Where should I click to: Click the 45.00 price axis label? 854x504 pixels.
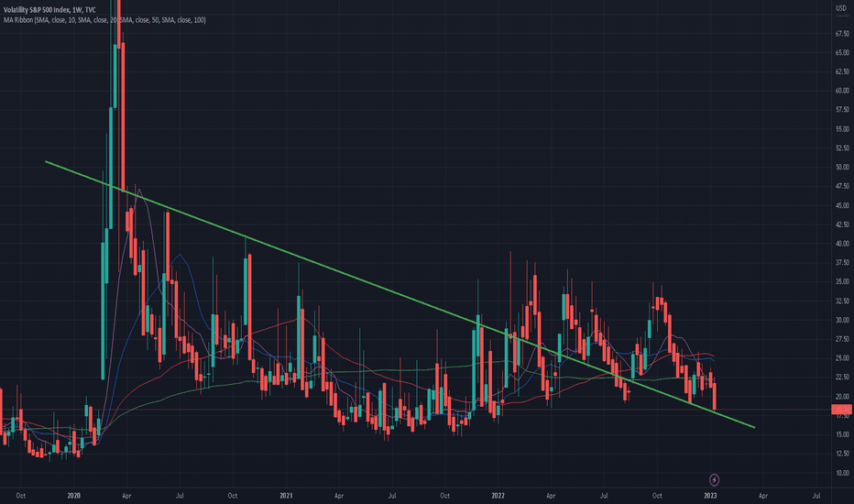click(x=842, y=205)
